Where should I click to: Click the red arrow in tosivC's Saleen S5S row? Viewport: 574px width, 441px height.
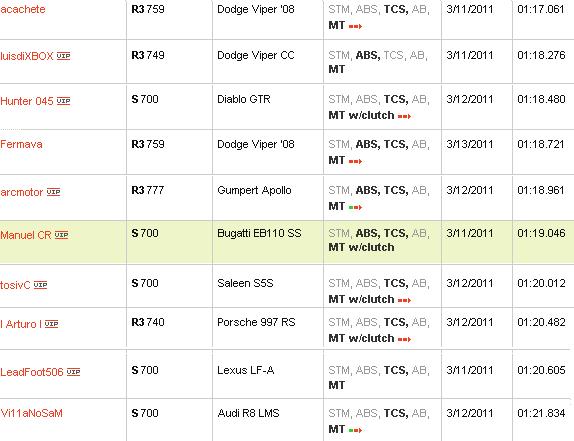tap(404, 300)
